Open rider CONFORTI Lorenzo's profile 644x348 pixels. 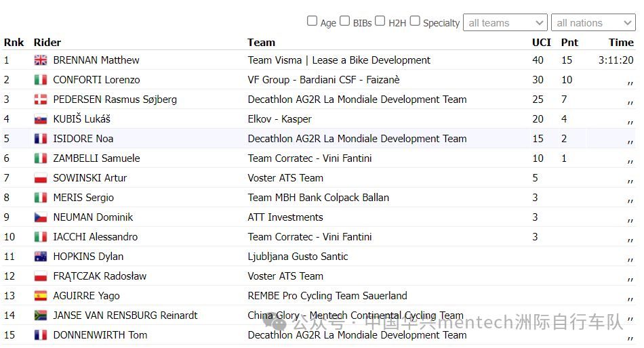pyautogui.click(x=96, y=80)
